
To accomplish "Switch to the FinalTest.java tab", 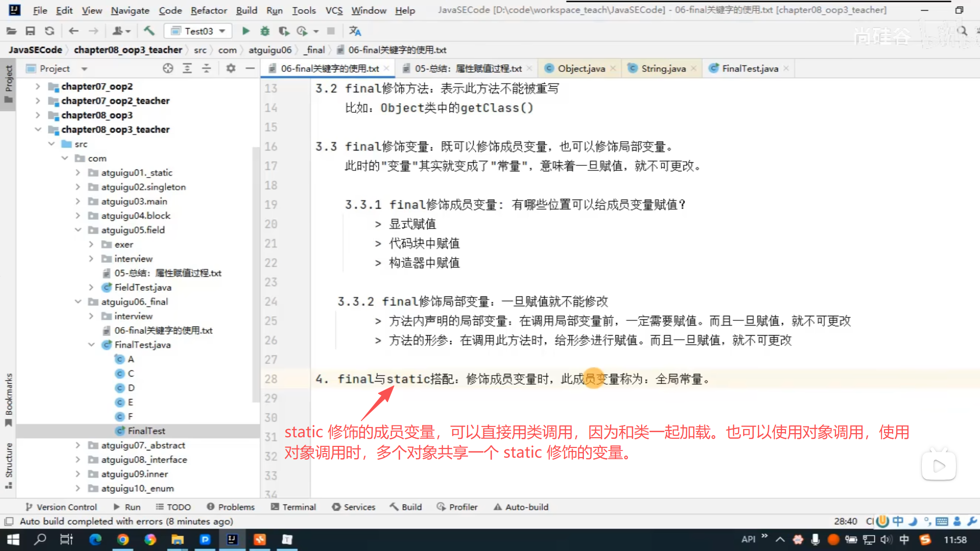I will point(749,68).
